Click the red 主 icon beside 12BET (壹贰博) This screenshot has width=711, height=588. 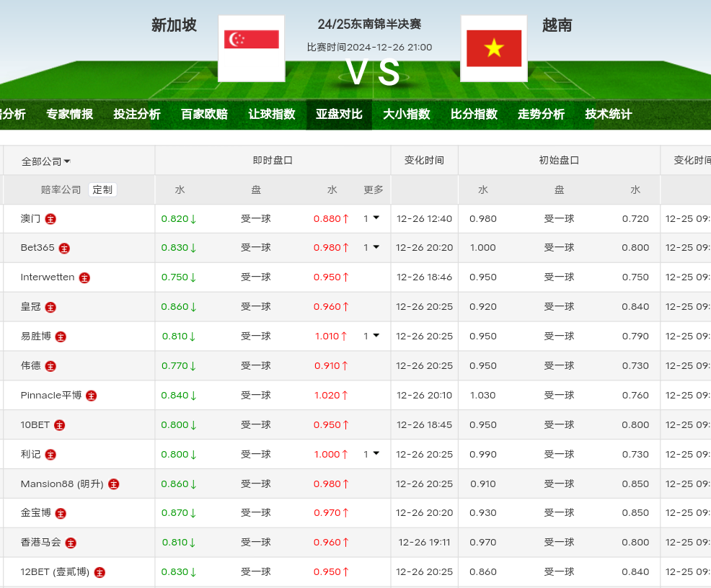coord(100,573)
